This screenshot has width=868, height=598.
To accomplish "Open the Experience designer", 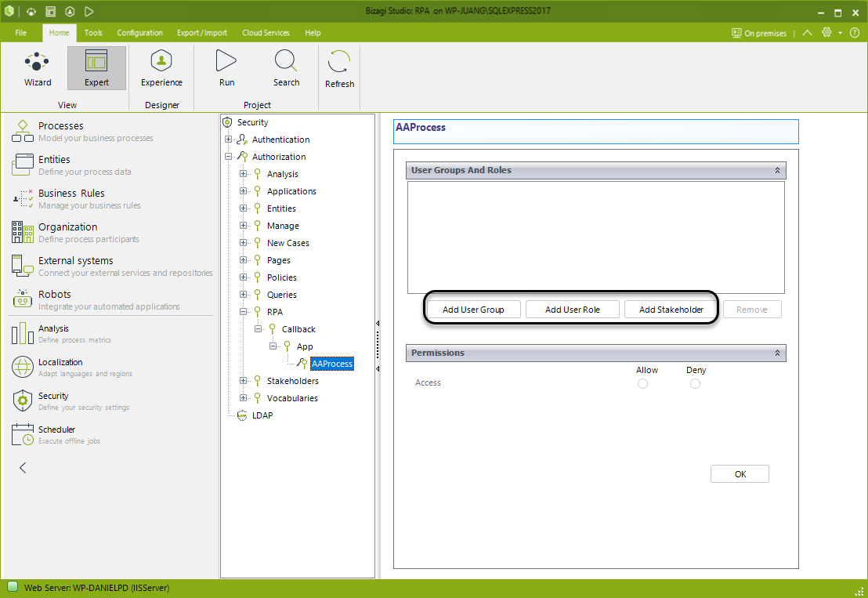I will 161,69.
